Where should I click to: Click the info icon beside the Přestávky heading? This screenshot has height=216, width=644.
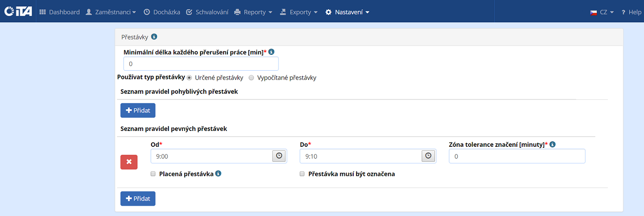pyautogui.click(x=154, y=37)
